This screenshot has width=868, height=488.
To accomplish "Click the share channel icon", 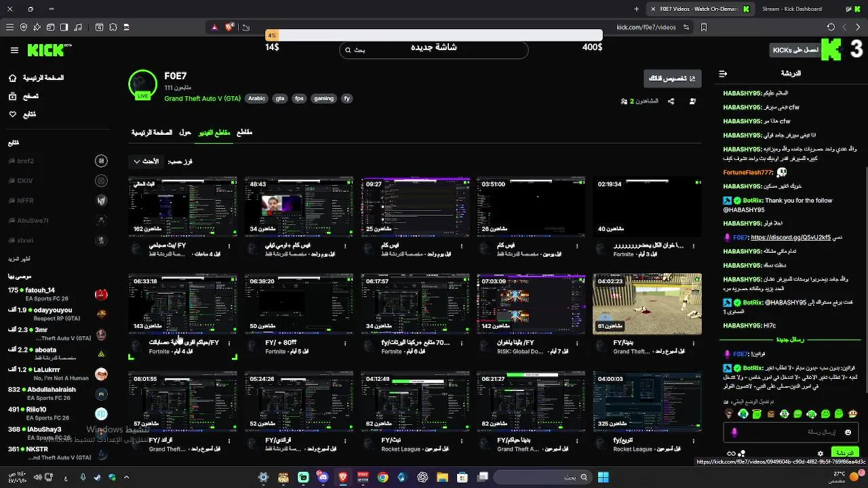I will [671, 101].
